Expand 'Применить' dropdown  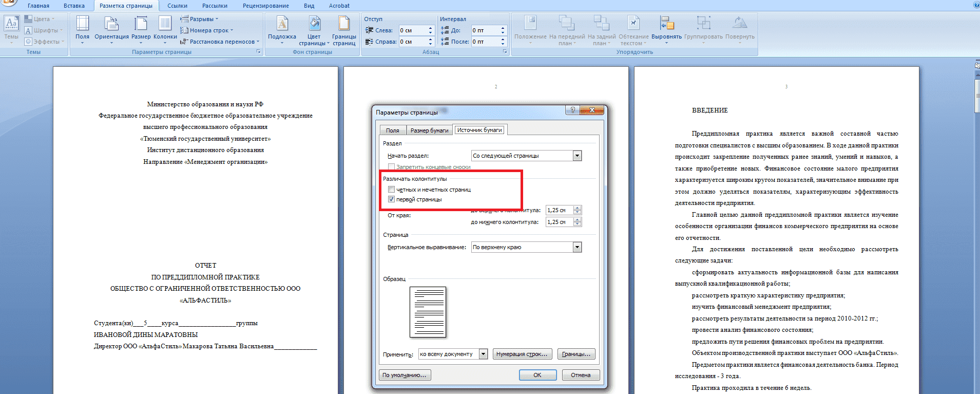click(483, 354)
